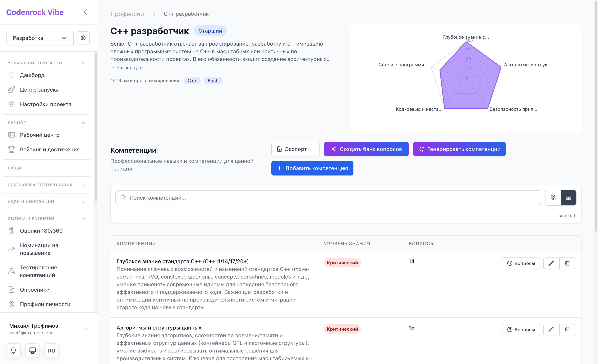598x364 pixels.
Task: Delete the Алгоритмы и структуры данных competency
Action: coord(567,329)
